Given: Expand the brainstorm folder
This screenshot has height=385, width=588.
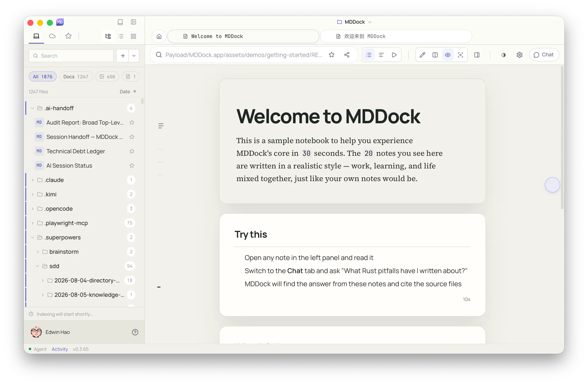Looking at the screenshot, I should point(38,252).
